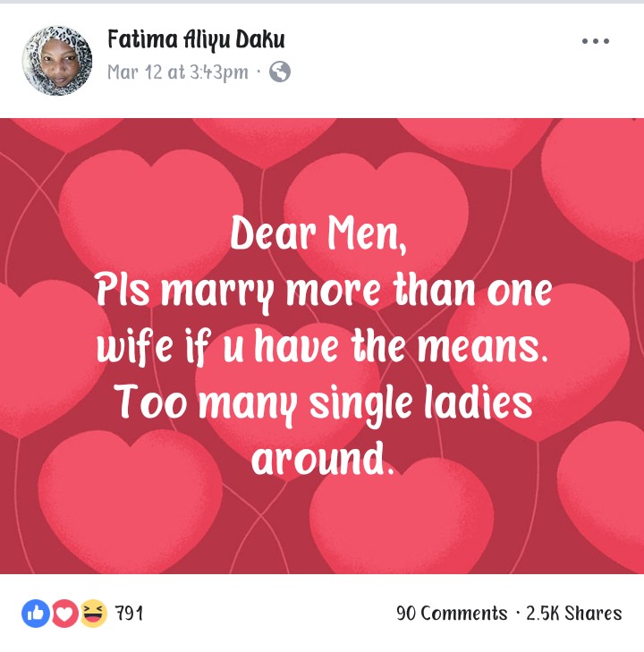Image resolution: width=644 pixels, height=652 pixels.
Task: Click the "Mar 12 at 3:43pm" timestamp
Action: point(177,72)
